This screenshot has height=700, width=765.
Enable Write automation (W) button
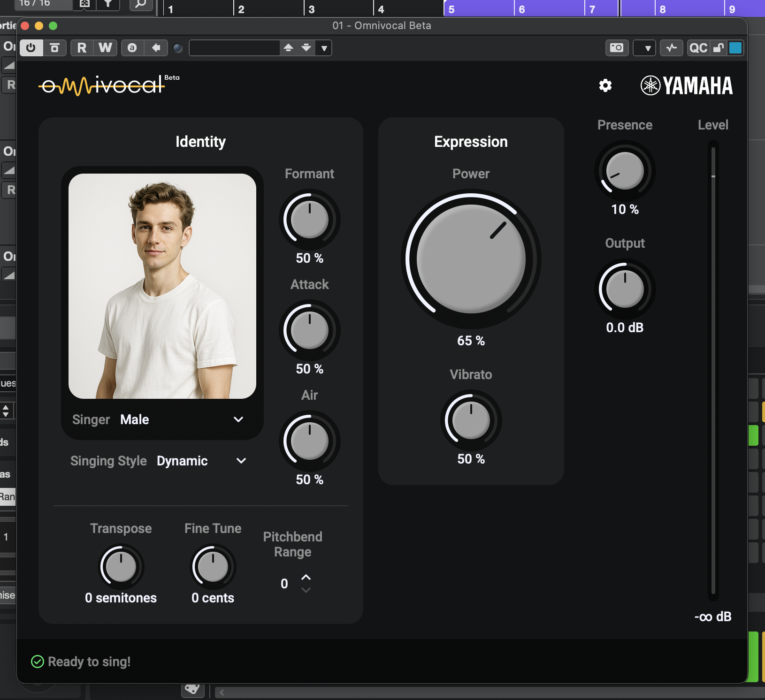coord(105,48)
